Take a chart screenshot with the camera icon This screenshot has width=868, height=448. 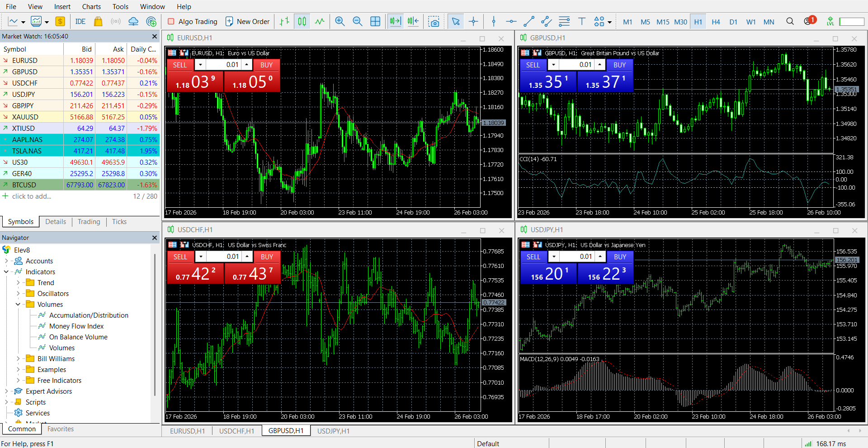pos(434,21)
